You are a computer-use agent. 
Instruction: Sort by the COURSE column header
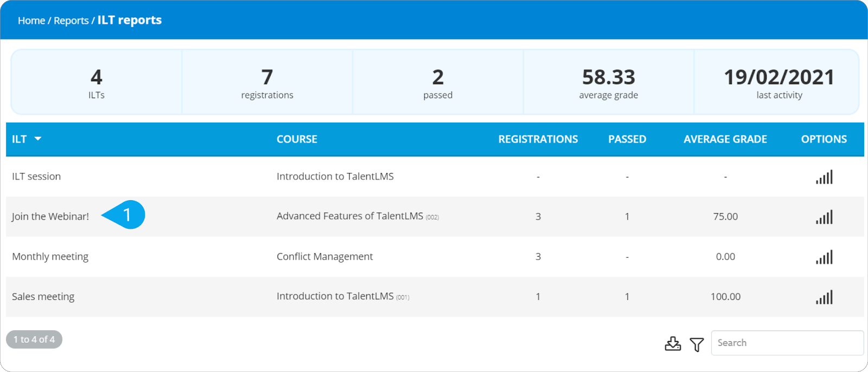(x=297, y=139)
